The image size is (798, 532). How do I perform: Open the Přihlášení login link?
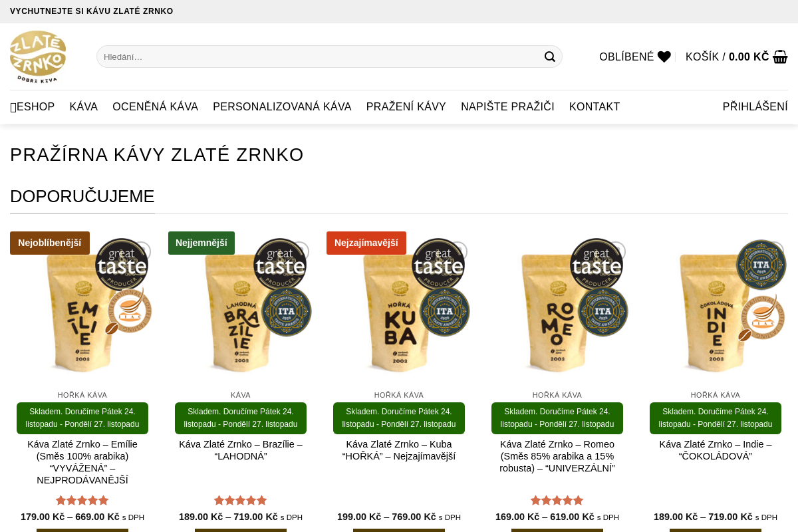[x=755, y=107]
